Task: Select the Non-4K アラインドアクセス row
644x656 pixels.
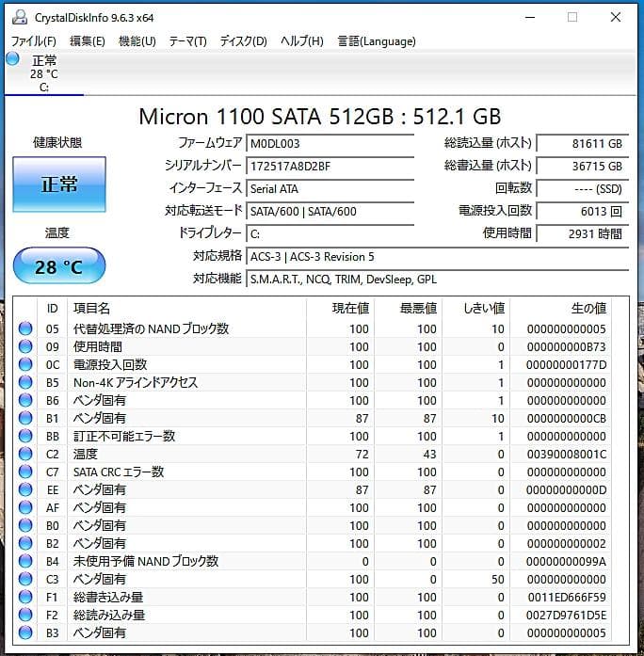Action: click(x=313, y=382)
